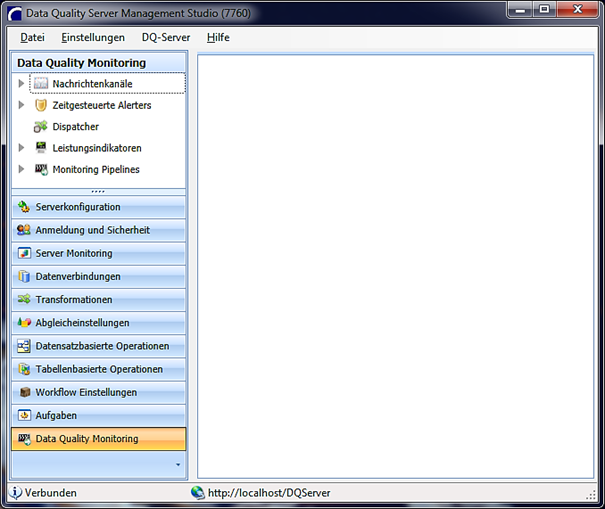Viewport: 605px width, 509px height.
Task: Select the Monitoring Pipelines label
Action: [x=96, y=169]
